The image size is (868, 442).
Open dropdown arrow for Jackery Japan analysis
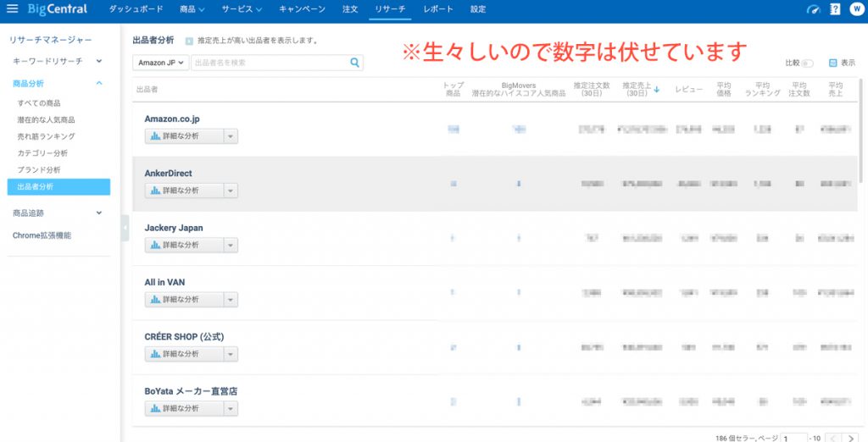231,245
